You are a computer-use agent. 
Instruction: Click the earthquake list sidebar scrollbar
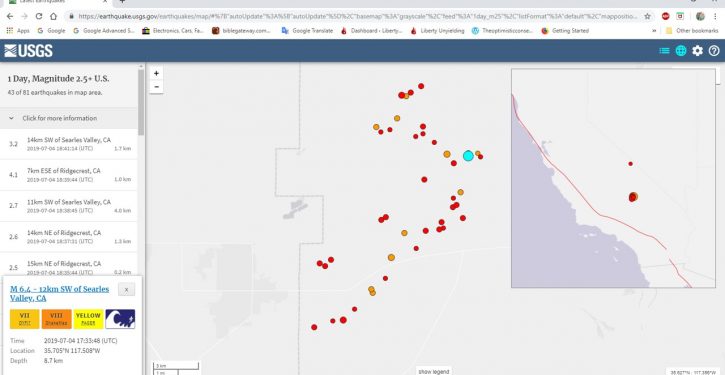141,102
